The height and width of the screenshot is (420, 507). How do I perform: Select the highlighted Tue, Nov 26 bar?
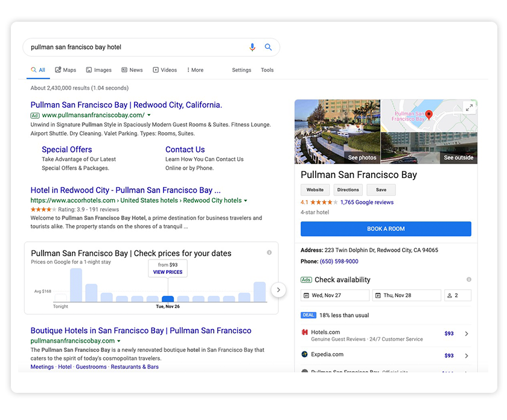coord(168,299)
